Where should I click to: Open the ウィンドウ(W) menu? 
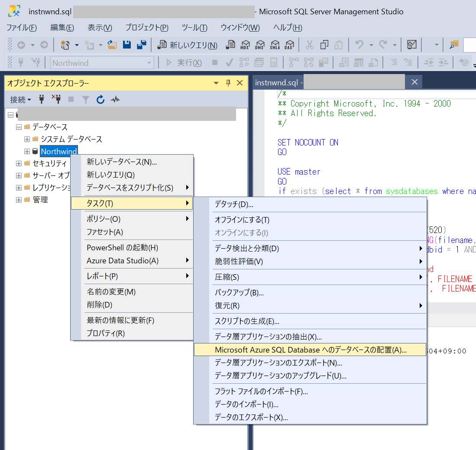(240, 28)
